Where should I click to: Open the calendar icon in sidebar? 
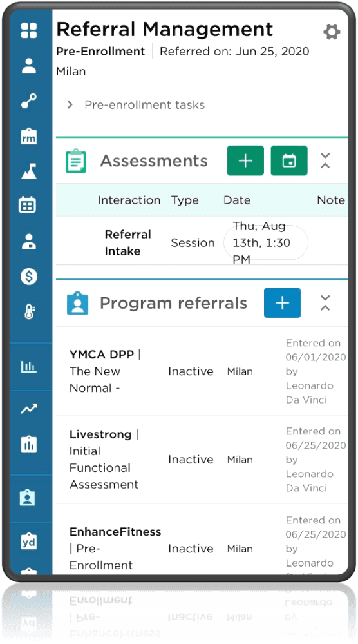(x=28, y=204)
